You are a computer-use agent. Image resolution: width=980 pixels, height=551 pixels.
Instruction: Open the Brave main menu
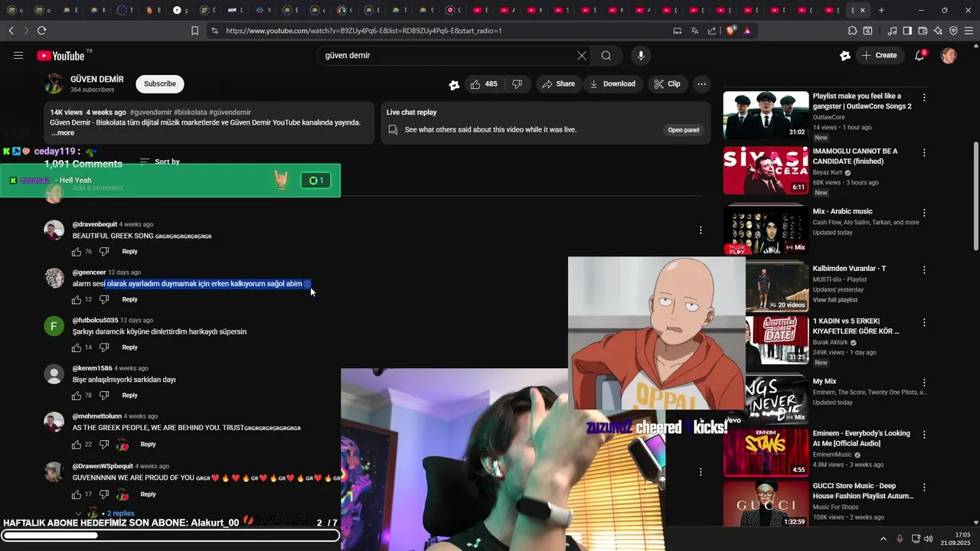click(969, 31)
